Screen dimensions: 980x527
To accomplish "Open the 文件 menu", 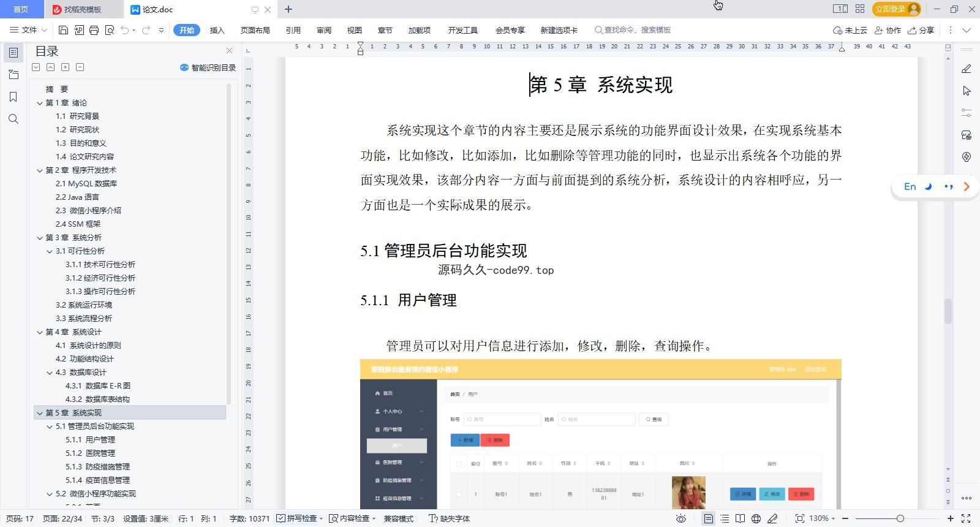I will click(28, 30).
